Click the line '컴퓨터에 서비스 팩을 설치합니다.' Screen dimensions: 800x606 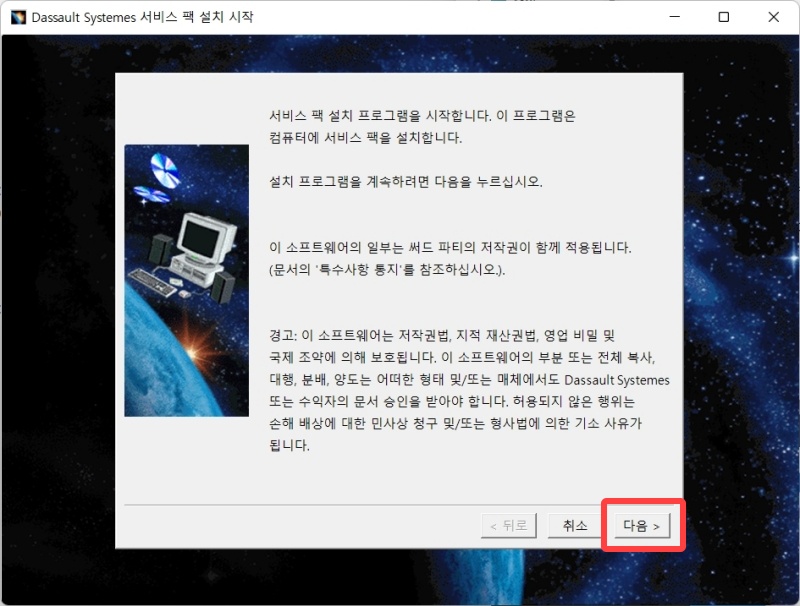coord(365,137)
